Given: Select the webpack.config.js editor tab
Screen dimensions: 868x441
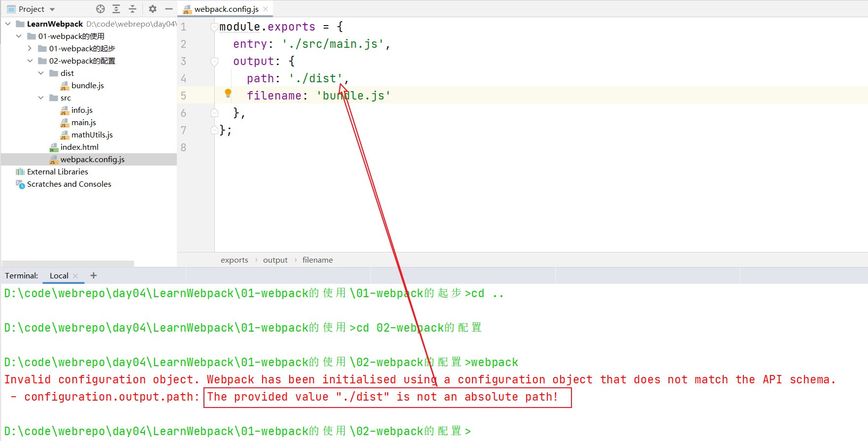Looking at the screenshot, I should click(226, 9).
